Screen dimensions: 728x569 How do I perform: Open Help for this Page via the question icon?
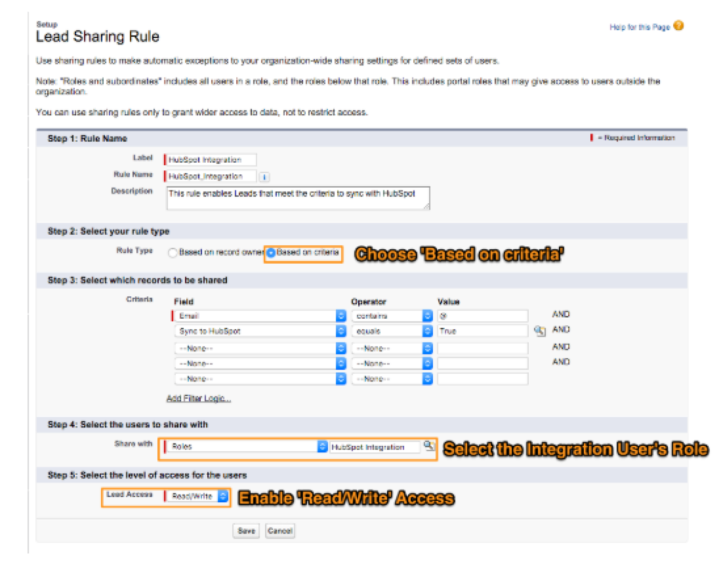679,26
